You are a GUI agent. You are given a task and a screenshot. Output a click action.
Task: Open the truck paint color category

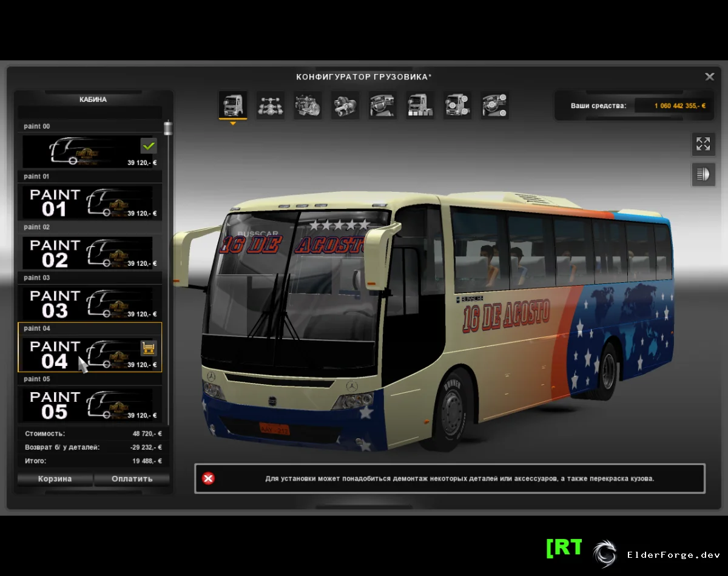click(x=420, y=106)
